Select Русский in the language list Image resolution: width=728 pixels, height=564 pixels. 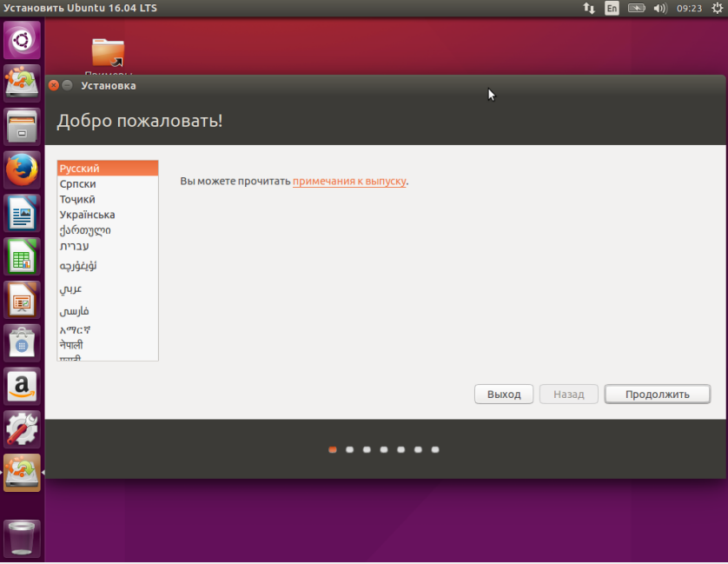click(x=108, y=169)
